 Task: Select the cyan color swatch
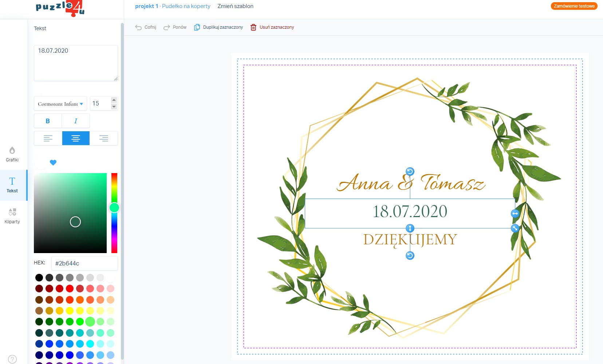coord(90,344)
